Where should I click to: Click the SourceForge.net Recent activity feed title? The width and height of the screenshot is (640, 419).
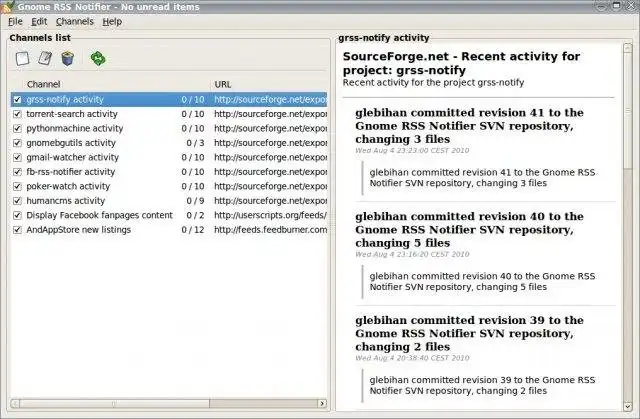tap(461, 63)
